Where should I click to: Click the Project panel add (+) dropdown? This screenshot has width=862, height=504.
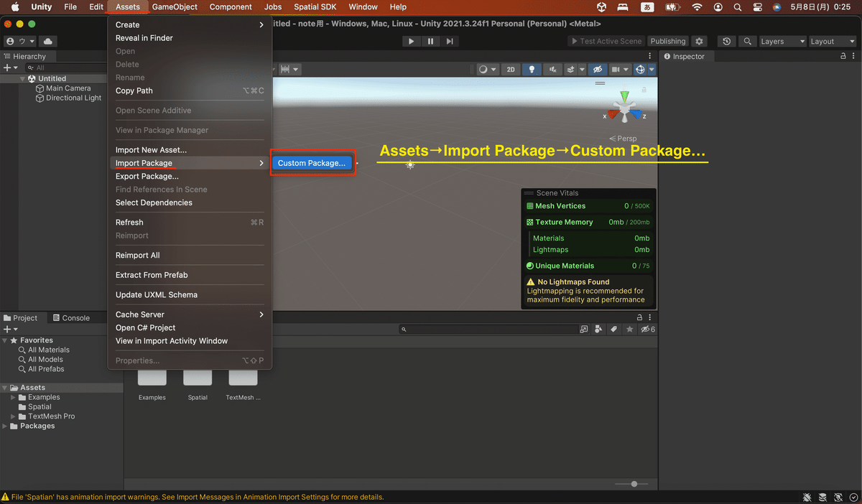11,329
